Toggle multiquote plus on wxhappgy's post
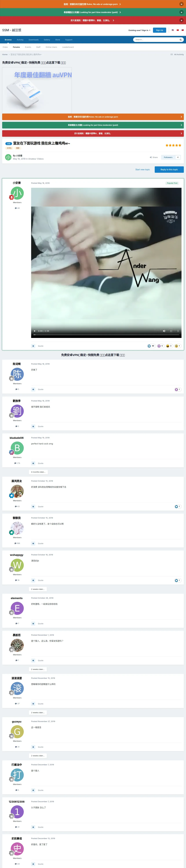The image size is (186, 868). click(x=33, y=580)
